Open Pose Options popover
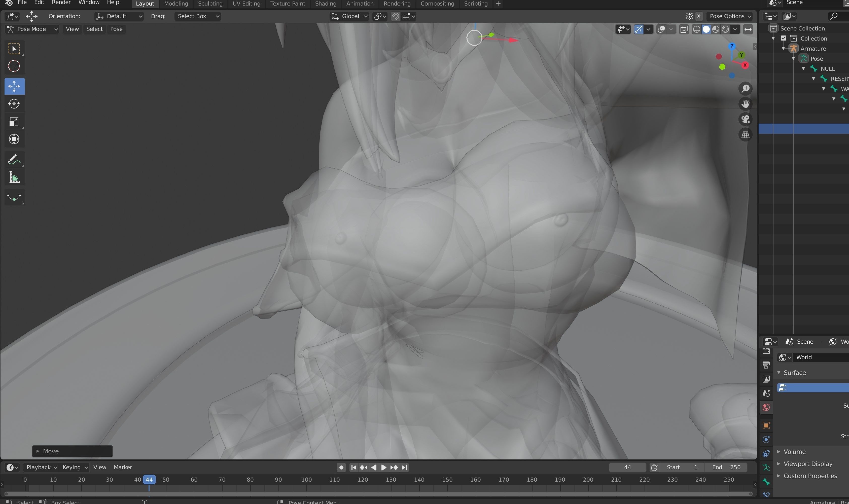 pos(730,16)
